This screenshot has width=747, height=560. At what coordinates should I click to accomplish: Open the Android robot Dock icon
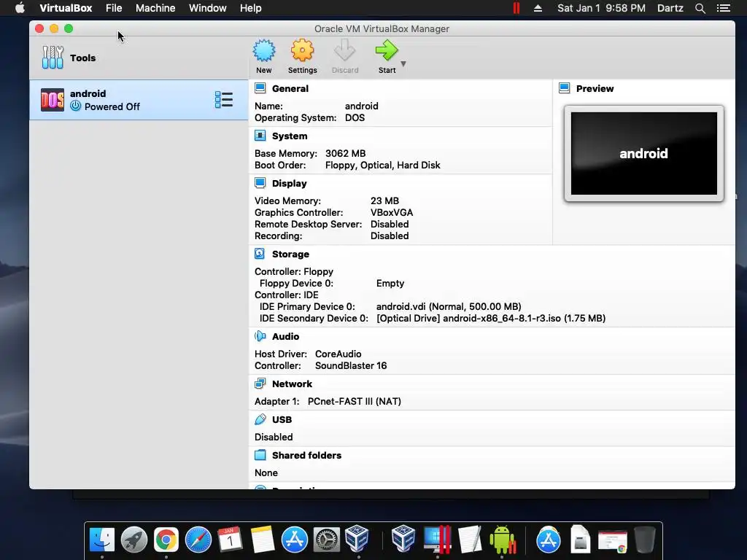[x=502, y=540]
